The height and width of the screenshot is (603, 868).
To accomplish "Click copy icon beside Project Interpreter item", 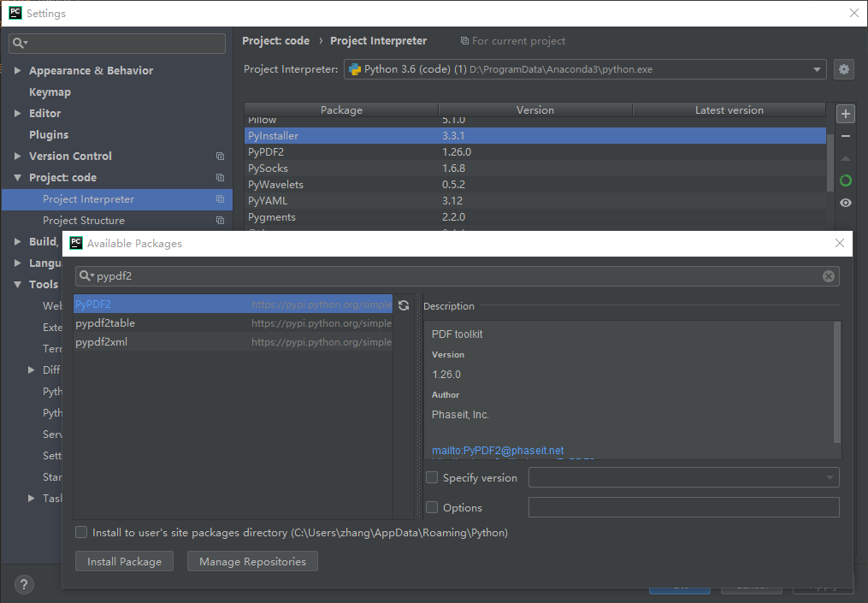I will (220, 199).
